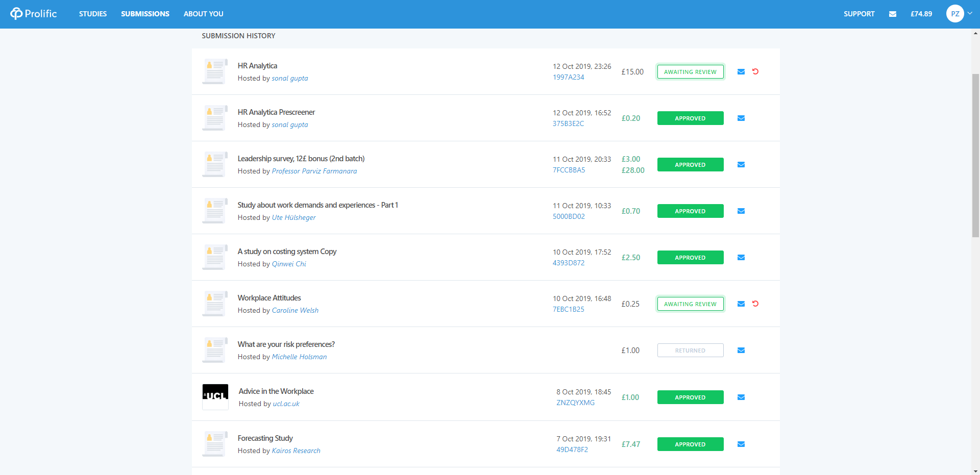Viewport: 980px width, 475px height.
Task: Click the Prolific logo
Action: tap(34, 14)
